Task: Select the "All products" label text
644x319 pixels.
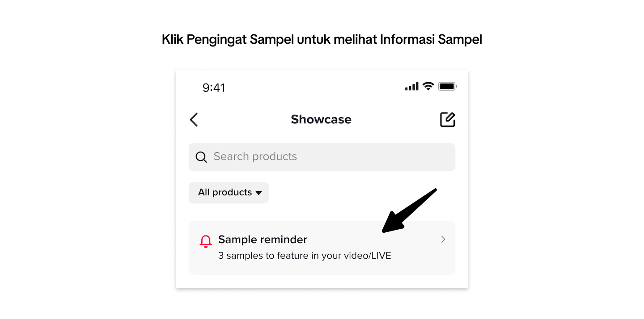Action: coord(225,193)
